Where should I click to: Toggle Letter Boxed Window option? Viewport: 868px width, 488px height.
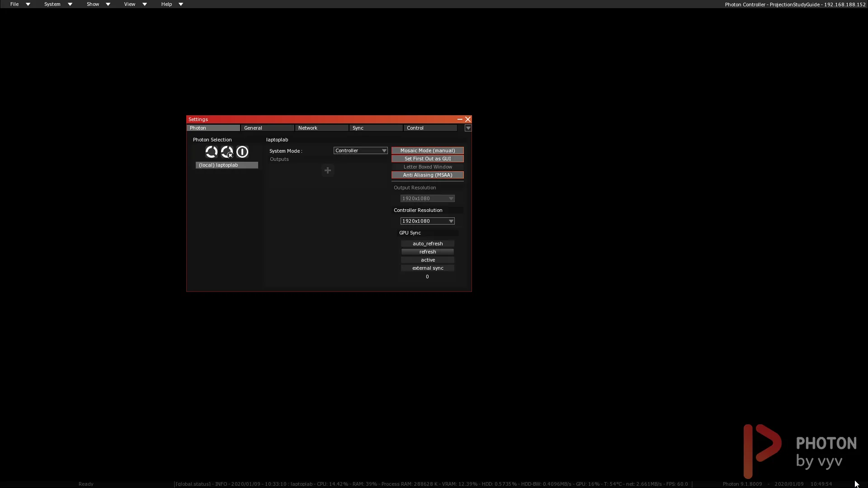tap(428, 167)
